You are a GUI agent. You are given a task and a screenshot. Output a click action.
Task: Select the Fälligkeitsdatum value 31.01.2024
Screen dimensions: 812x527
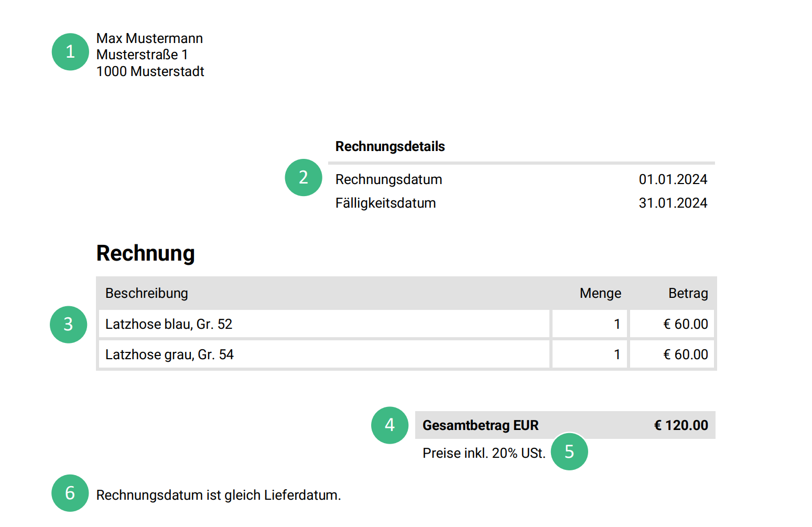[673, 203]
